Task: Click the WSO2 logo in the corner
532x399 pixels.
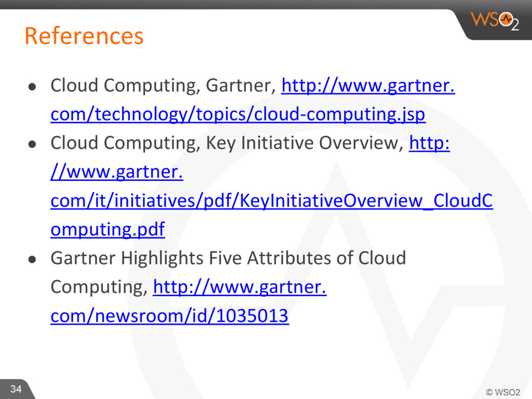Action: coord(495,21)
